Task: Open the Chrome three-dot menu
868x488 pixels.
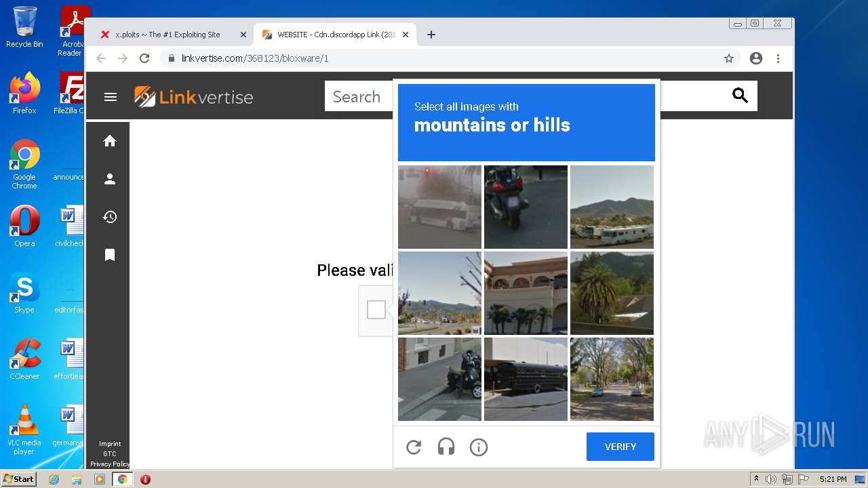Action: click(778, 58)
